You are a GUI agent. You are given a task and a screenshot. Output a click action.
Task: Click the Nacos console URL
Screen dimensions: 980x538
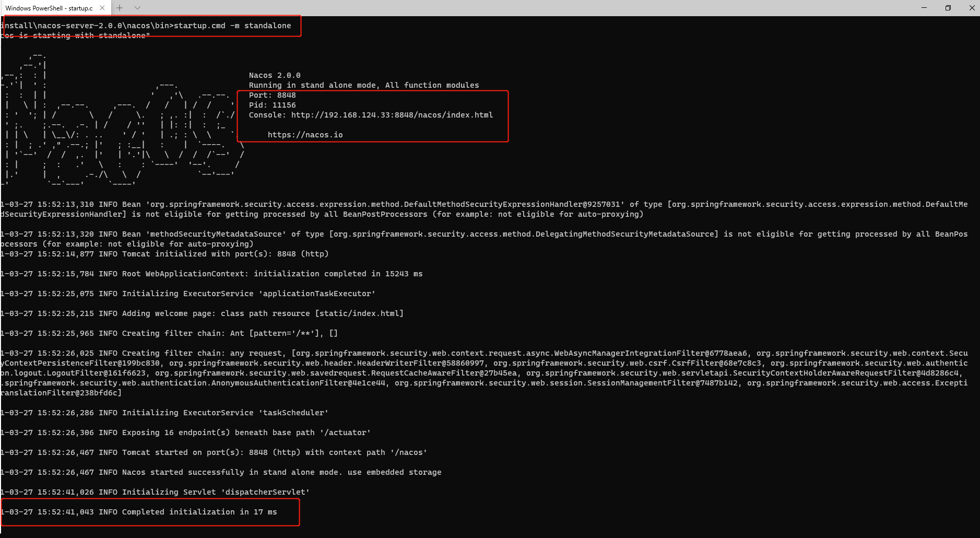(392, 115)
